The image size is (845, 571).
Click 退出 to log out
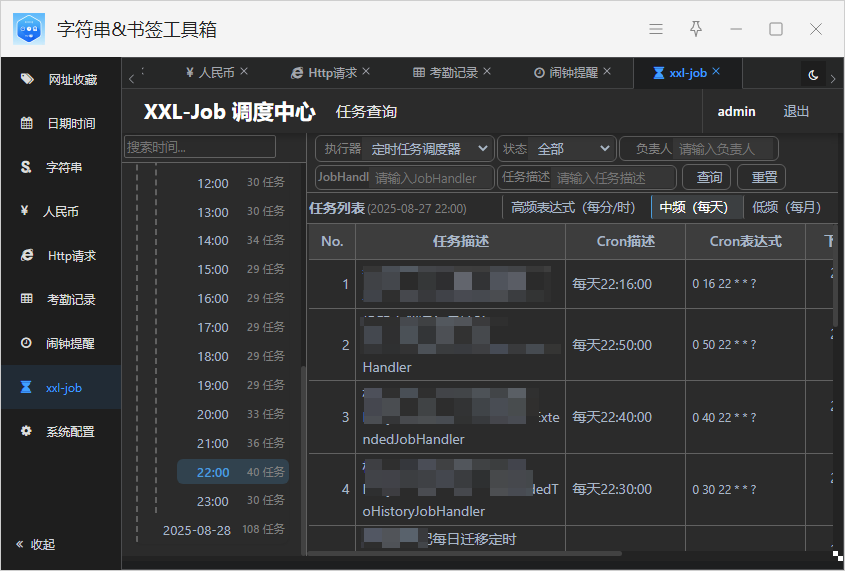click(796, 112)
